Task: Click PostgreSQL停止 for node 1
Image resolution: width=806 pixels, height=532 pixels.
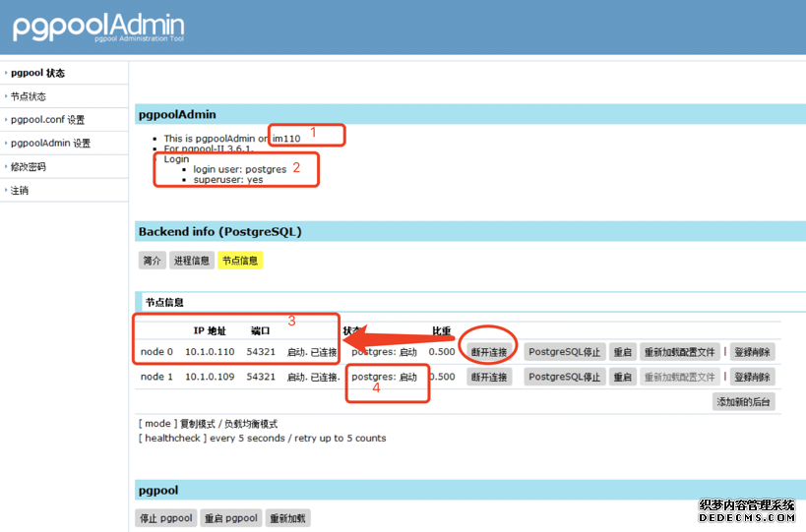Action: pos(564,377)
